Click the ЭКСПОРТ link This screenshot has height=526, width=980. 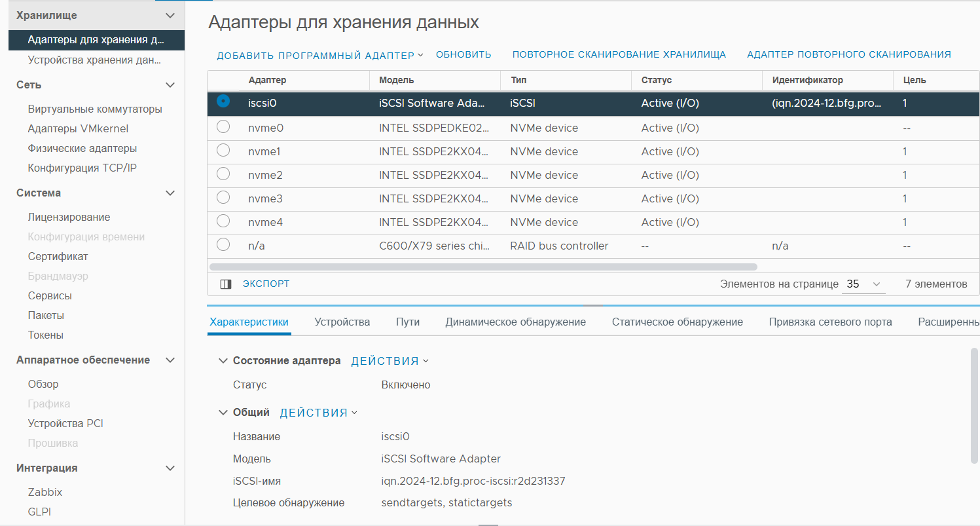coord(266,284)
